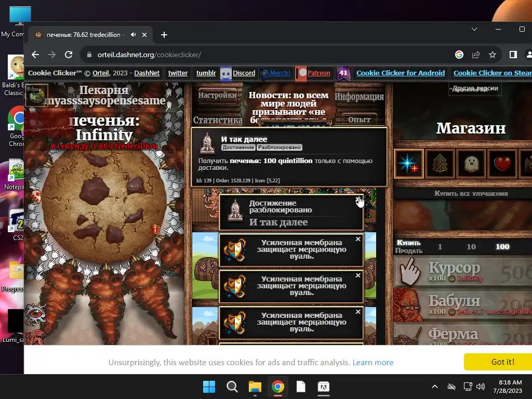Open the tumblr link
This screenshot has width=532, height=399.
[206, 73]
